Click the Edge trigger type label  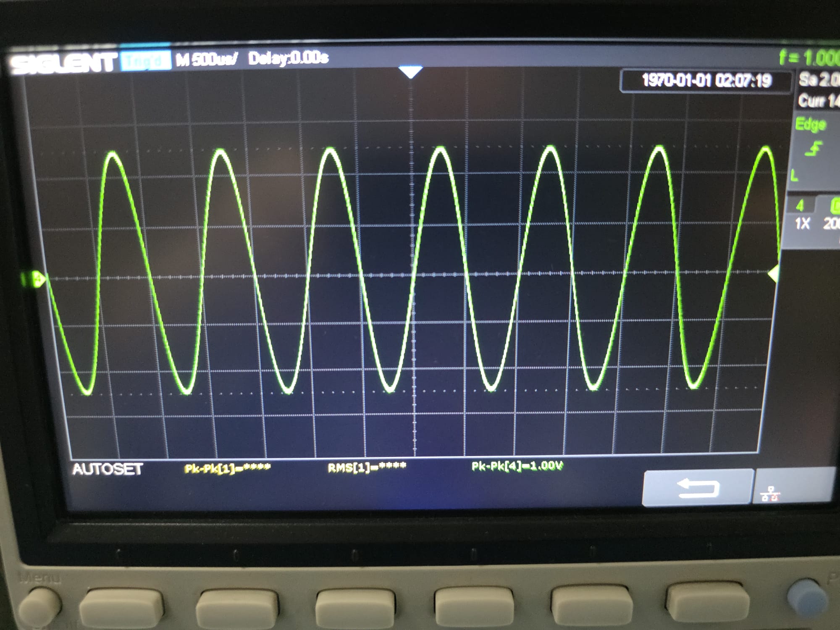(x=810, y=124)
